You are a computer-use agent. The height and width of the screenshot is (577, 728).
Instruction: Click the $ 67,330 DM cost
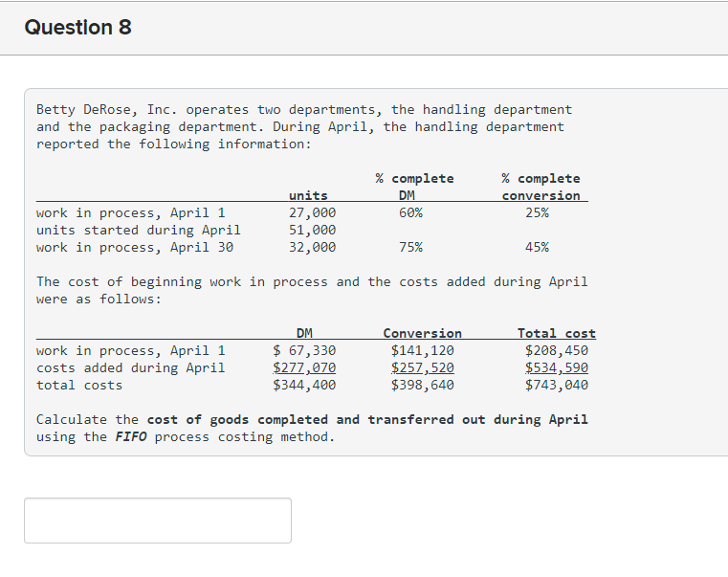[304, 350]
